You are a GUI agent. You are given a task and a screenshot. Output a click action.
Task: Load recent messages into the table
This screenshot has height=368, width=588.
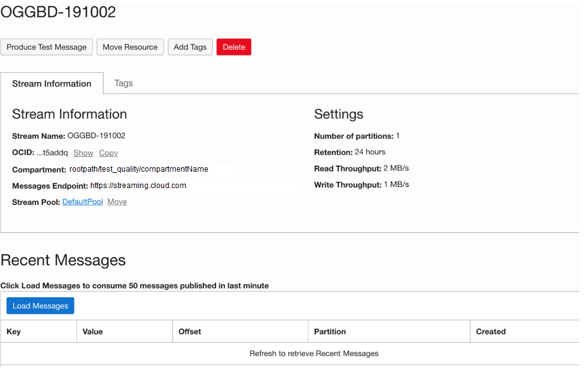coord(40,306)
